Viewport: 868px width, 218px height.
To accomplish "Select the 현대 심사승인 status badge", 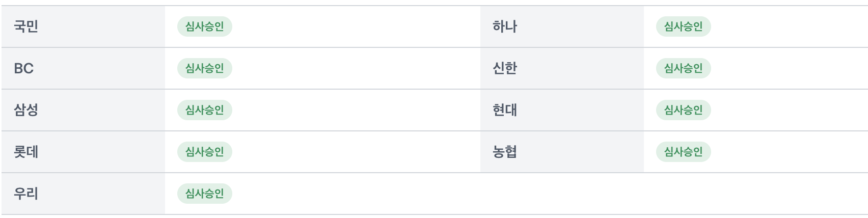I will point(683,110).
